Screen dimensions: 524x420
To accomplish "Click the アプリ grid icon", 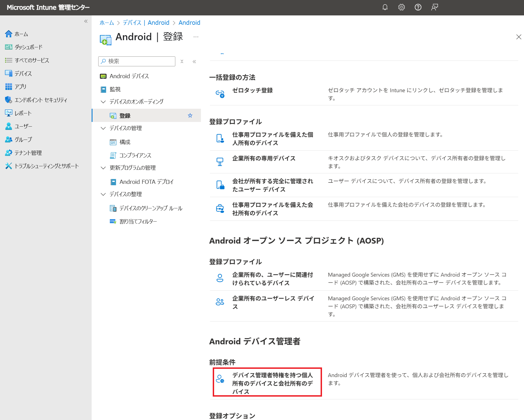I will (x=9, y=87).
